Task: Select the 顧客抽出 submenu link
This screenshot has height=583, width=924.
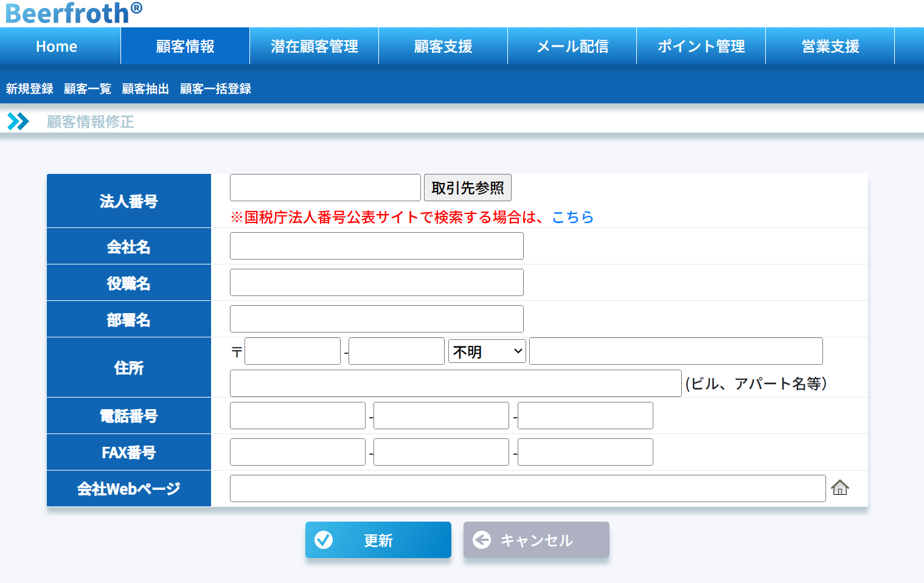Action: [x=145, y=89]
